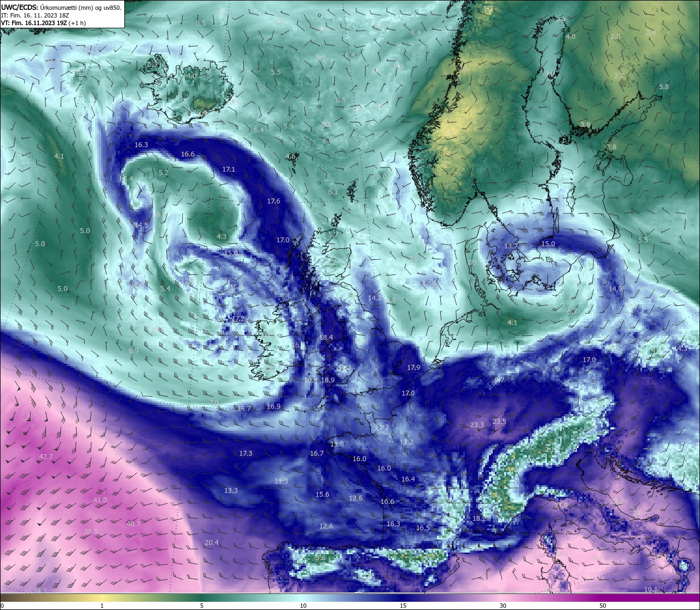This screenshot has width=700, height=610.
Task: Click the '0' tick label on the colour scale
Action: tap(2, 606)
